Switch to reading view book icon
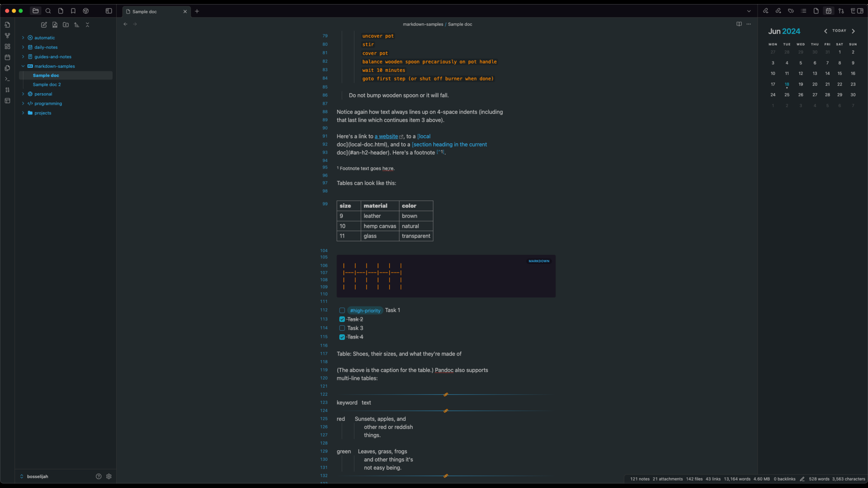The width and height of the screenshot is (868, 488). (739, 24)
